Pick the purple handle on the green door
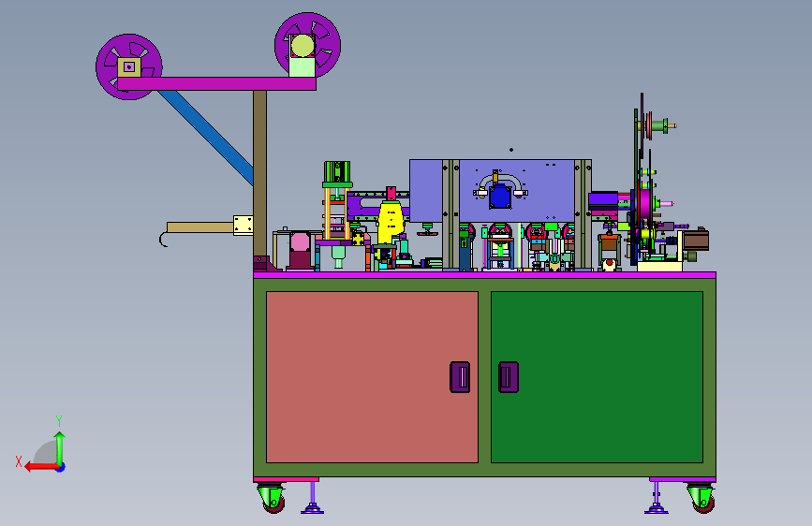This screenshot has width=812, height=526. click(508, 377)
